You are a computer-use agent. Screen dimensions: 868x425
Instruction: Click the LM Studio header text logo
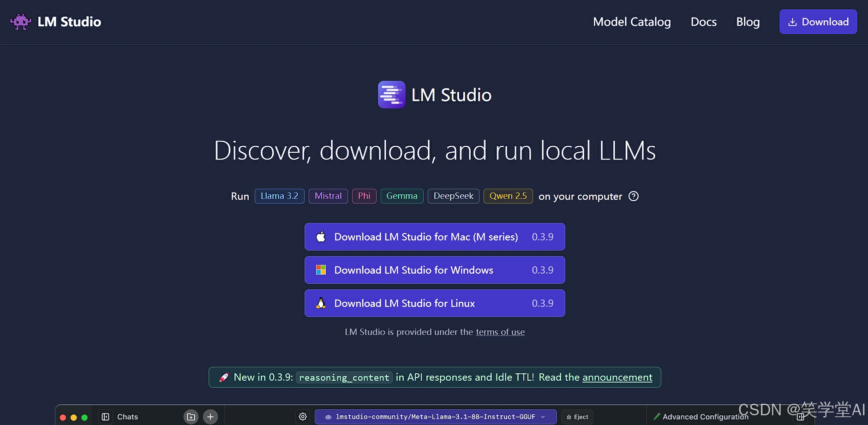(x=69, y=22)
